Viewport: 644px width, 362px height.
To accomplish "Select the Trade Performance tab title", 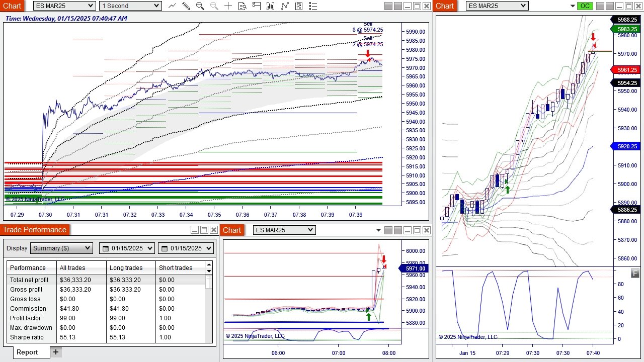I will point(35,230).
